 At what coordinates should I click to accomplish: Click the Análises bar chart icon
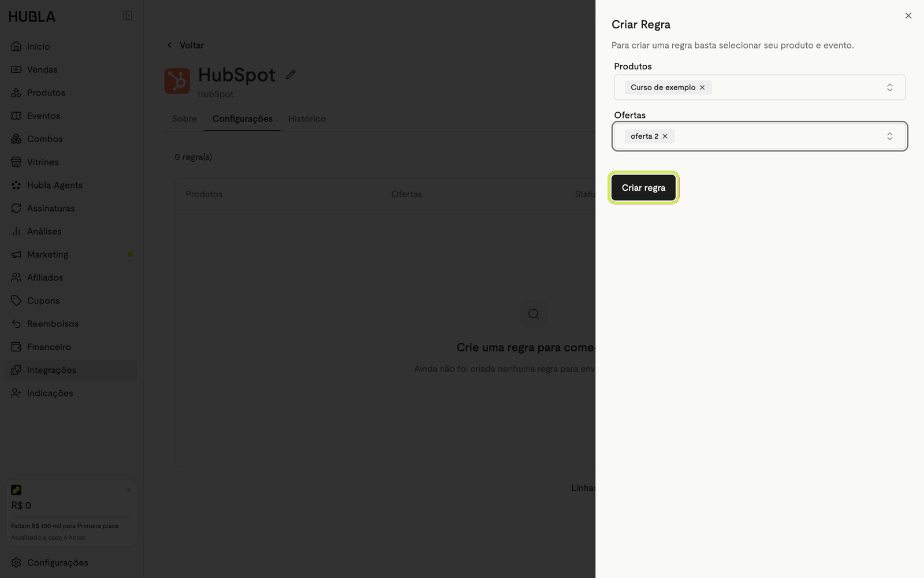tap(16, 231)
